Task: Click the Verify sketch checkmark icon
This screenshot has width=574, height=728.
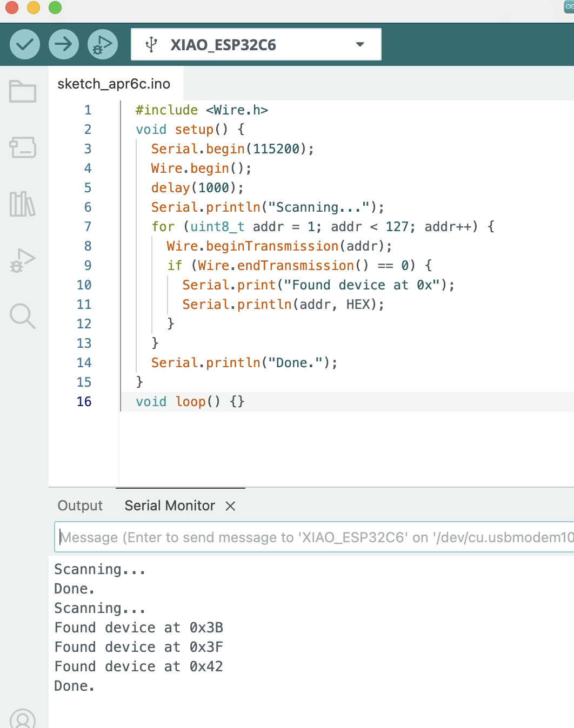Action: tap(24, 44)
